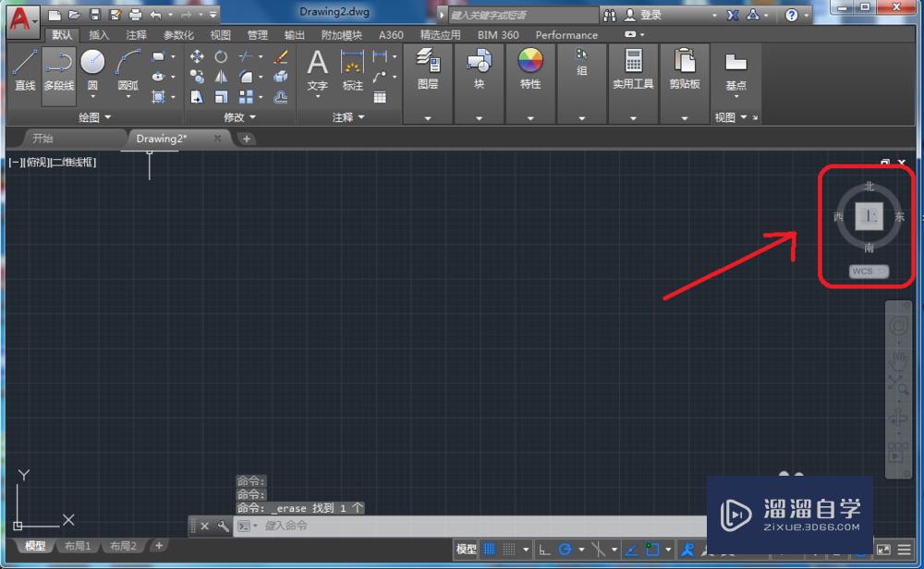Select the Circle (圆) tool
The width and height of the screenshot is (924, 569).
pyautogui.click(x=92, y=71)
